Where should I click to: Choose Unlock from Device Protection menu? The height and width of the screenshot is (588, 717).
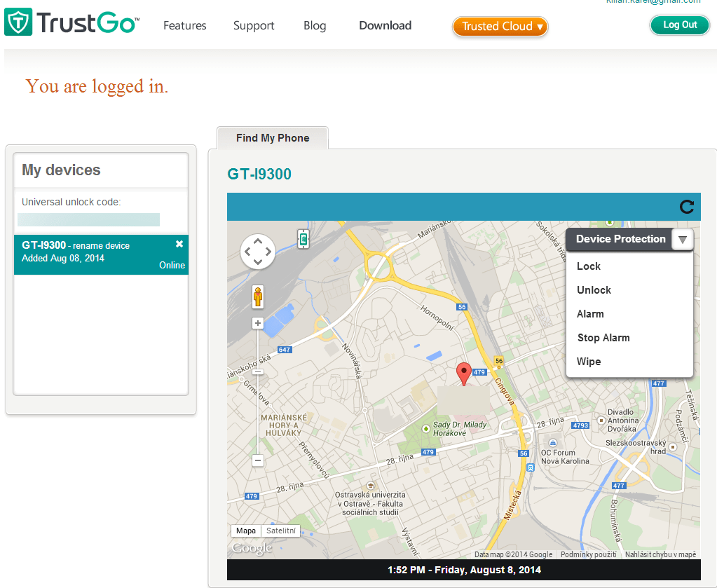point(594,290)
